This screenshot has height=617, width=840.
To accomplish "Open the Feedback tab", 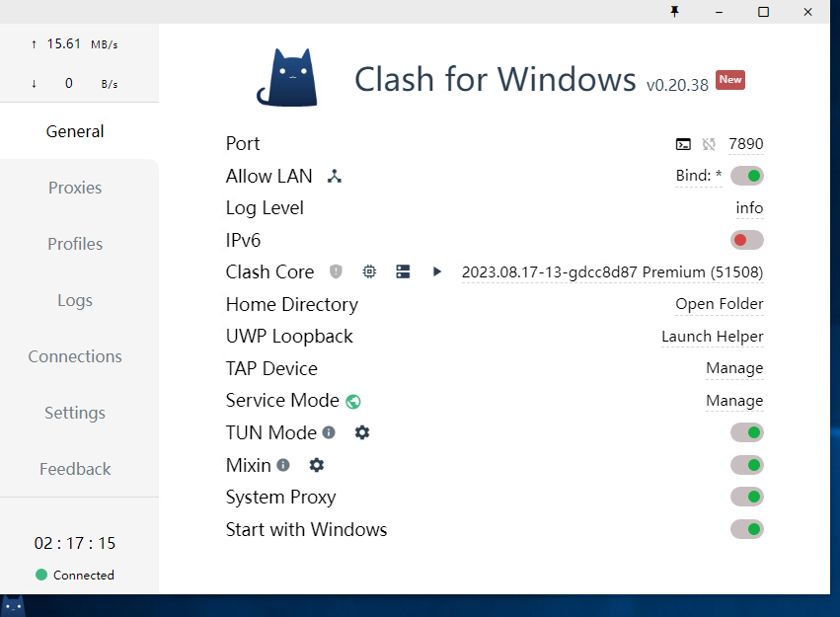I will tap(75, 469).
